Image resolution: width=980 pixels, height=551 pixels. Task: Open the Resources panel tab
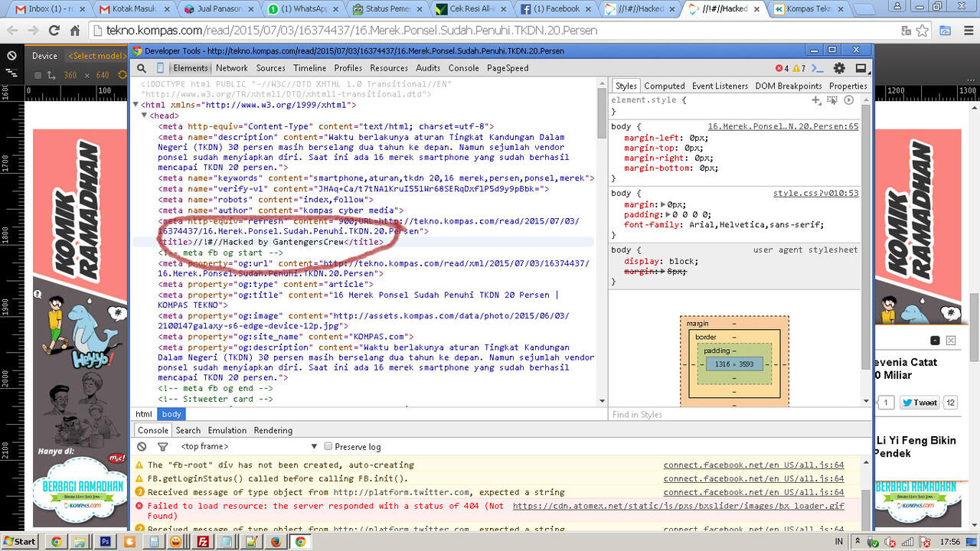tap(389, 68)
